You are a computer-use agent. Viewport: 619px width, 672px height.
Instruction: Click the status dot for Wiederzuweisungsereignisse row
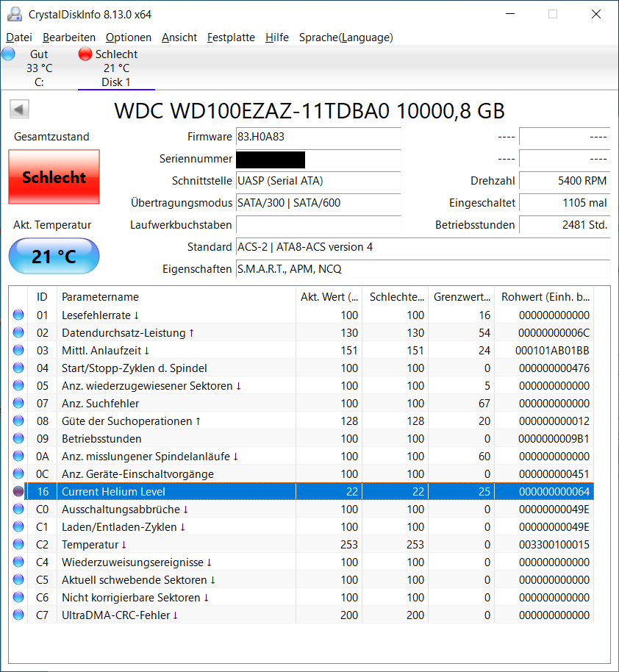(x=18, y=562)
